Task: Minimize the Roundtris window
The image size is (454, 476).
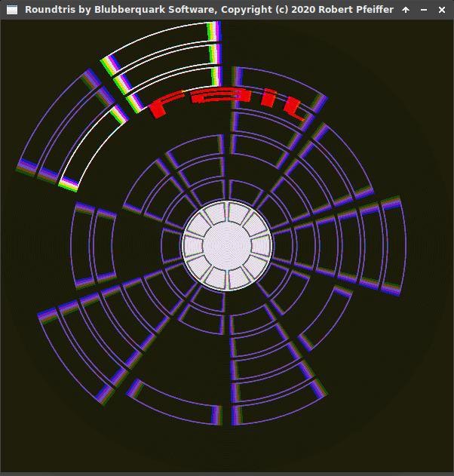Action: coord(424,10)
